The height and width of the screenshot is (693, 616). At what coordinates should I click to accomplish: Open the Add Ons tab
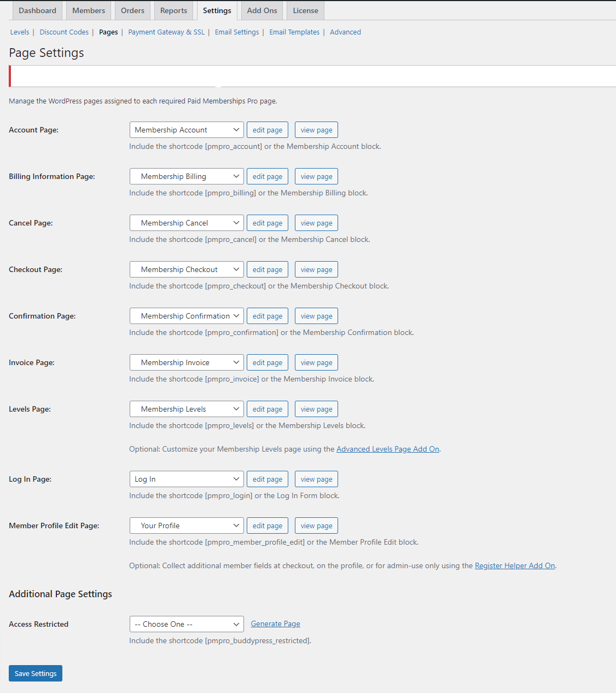tap(262, 10)
